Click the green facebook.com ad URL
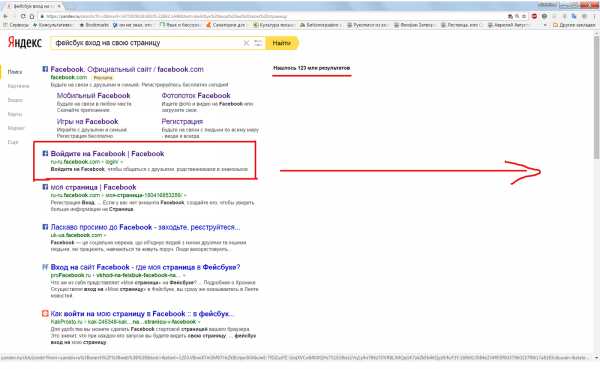Image resolution: width=600 pixels, height=369 pixels. tap(69, 77)
